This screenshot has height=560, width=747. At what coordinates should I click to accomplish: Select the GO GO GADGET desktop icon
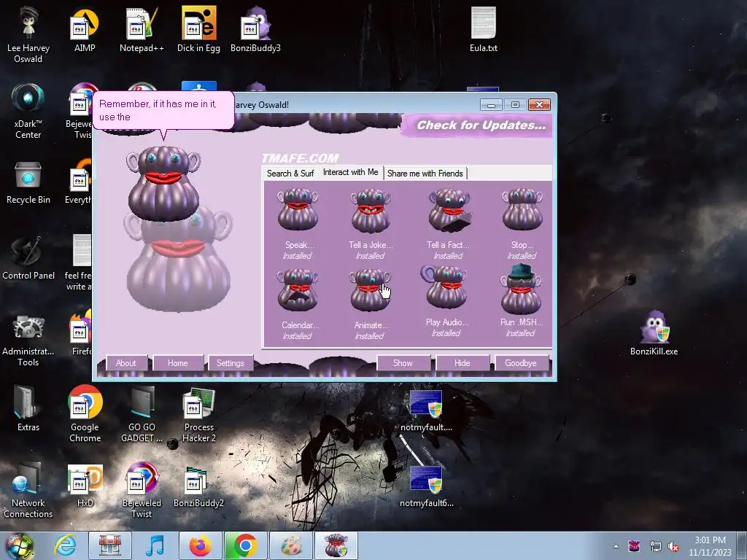point(142,414)
